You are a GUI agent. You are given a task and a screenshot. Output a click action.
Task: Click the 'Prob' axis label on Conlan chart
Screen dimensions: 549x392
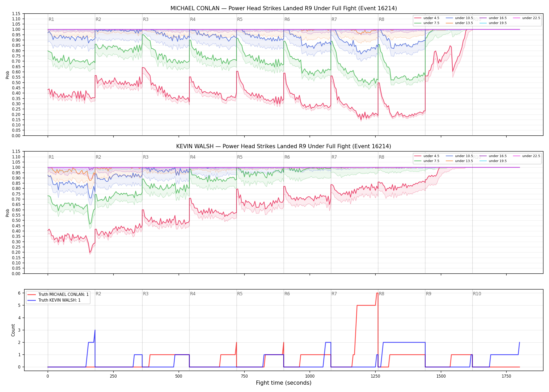click(x=8, y=75)
